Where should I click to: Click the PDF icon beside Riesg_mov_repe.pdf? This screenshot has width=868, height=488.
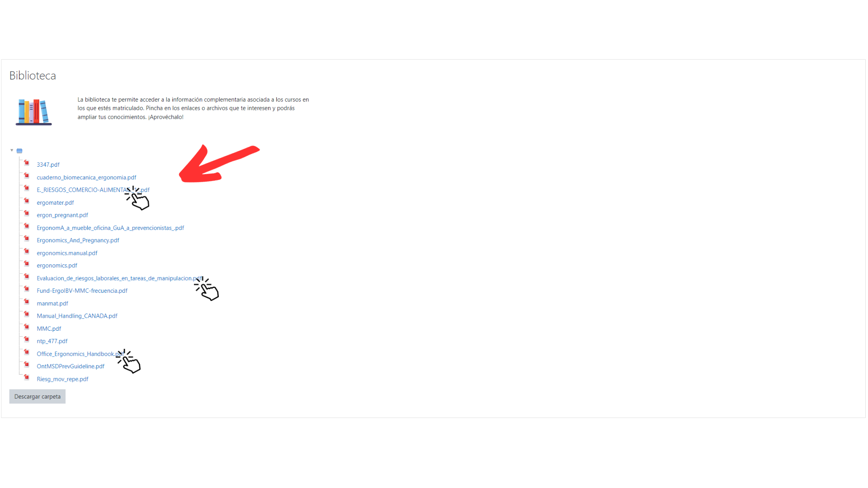[x=27, y=378]
